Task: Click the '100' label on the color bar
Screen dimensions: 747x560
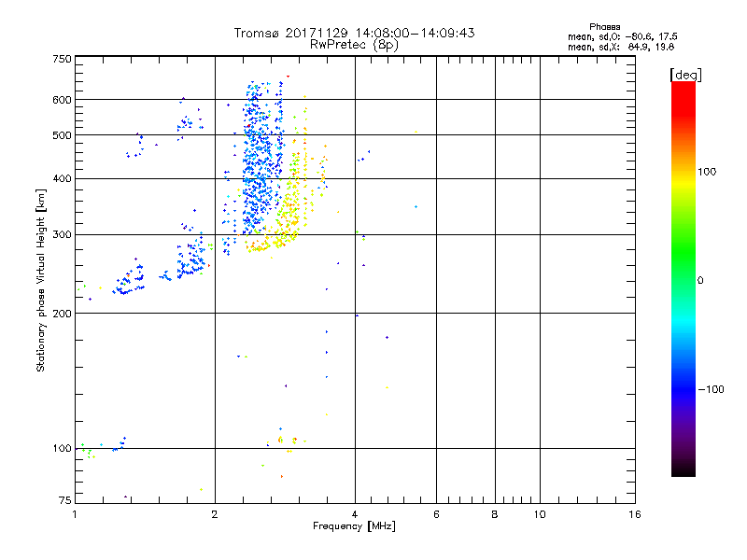Action: [707, 172]
